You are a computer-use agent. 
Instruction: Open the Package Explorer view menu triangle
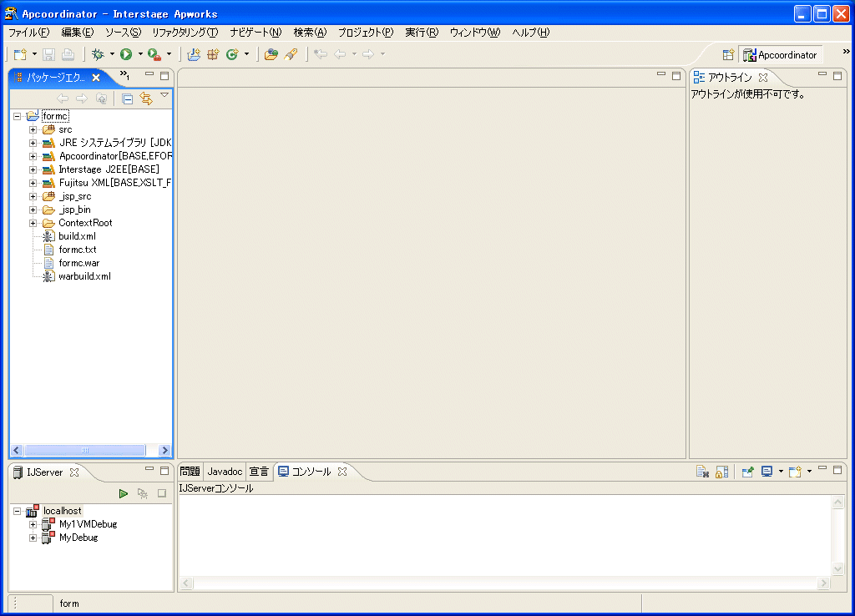164,95
